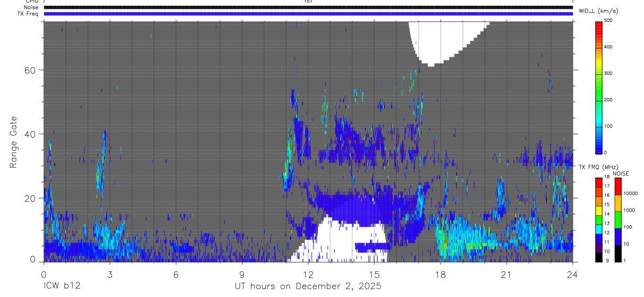The height and width of the screenshot is (297, 644).
Task: Click the black Noise strip above the plot
Action: click(308, 7)
